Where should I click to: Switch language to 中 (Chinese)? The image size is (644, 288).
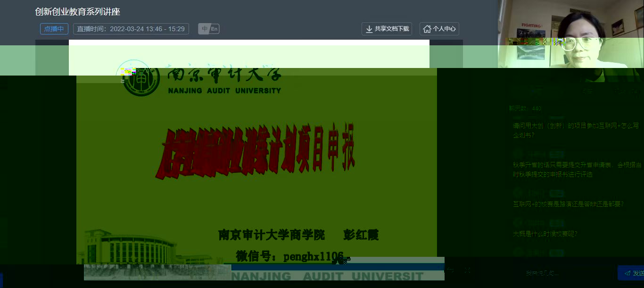click(x=204, y=29)
